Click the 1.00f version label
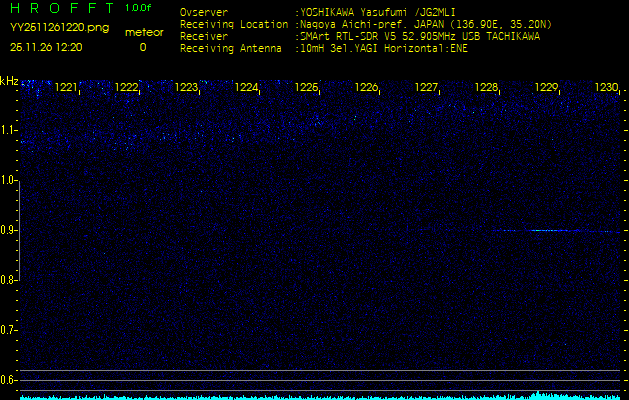Viewport: 629px width, 400px height. click(139, 8)
